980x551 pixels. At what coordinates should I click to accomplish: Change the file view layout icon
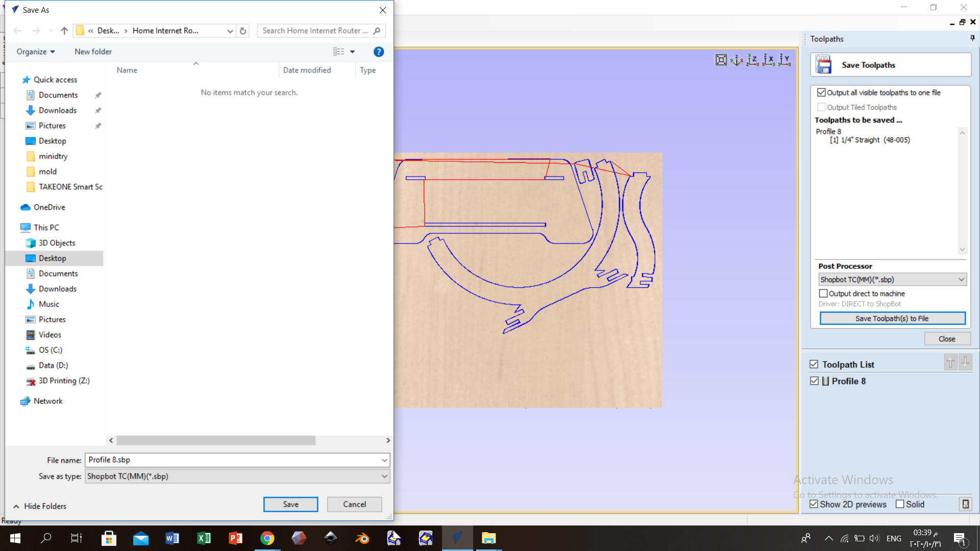pos(338,52)
